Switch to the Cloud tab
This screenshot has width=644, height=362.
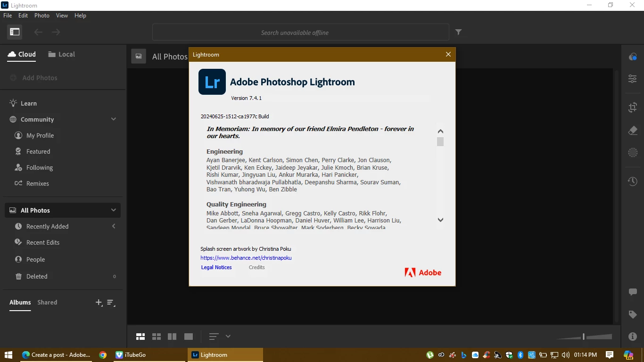tap(22, 54)
